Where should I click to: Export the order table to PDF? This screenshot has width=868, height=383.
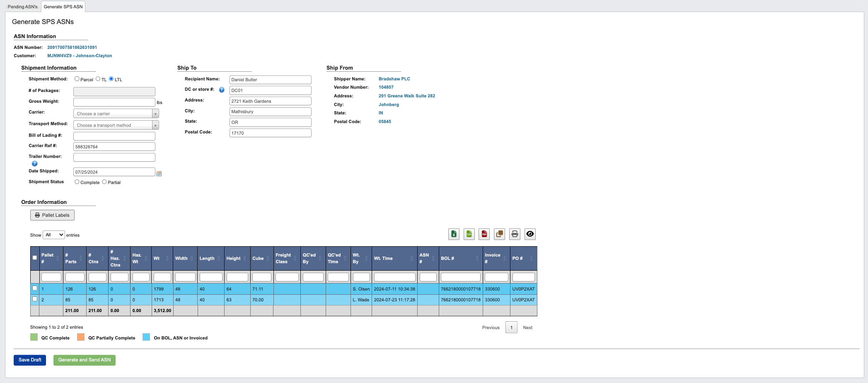pos(484,234)
